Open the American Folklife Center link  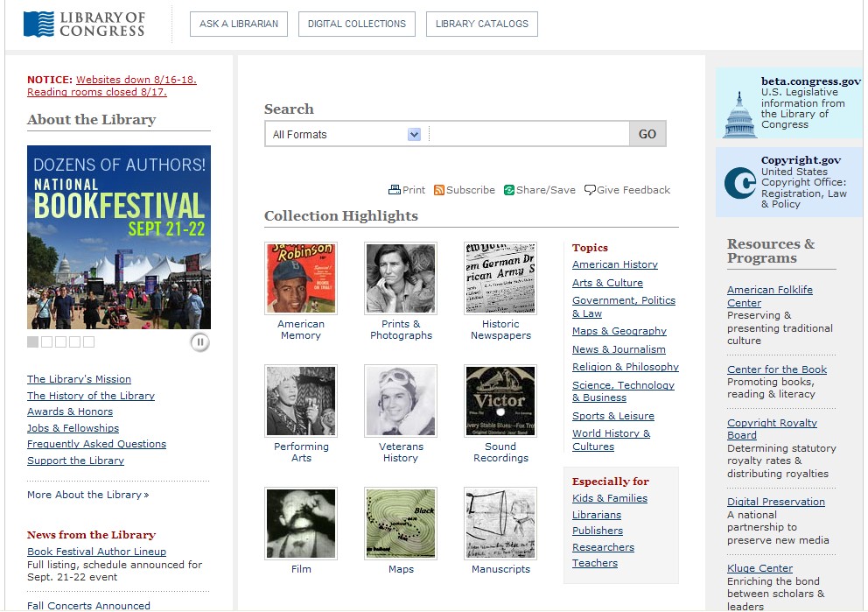point(769,296)
